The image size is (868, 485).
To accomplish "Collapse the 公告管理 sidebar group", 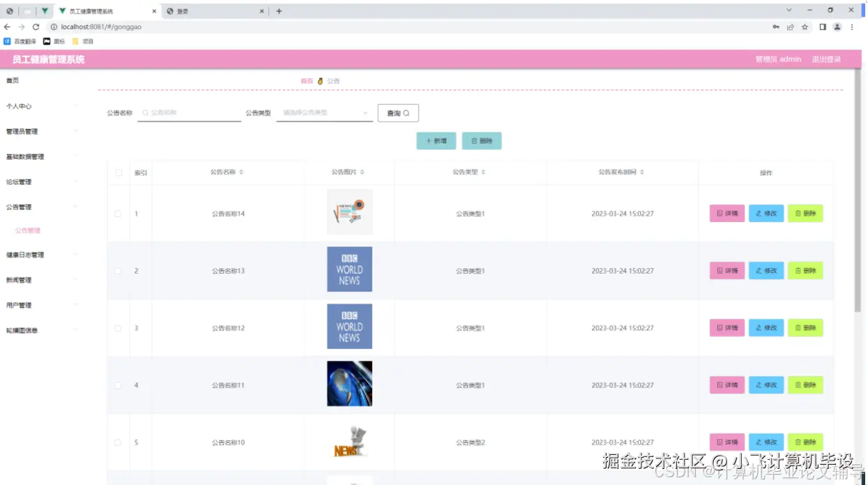I will tap(42, 207).
